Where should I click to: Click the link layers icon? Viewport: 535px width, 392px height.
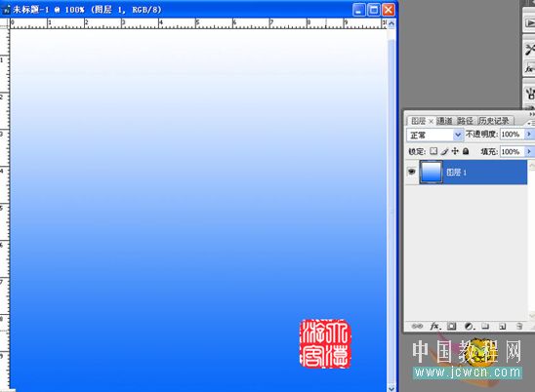pos(417,327)
